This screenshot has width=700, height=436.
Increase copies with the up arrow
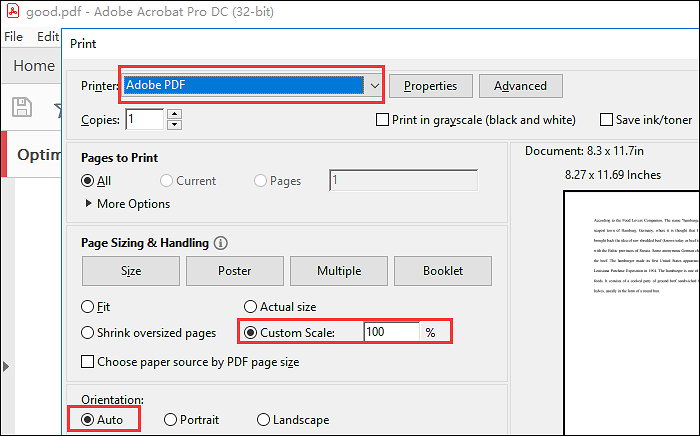[x=175, y=114]
